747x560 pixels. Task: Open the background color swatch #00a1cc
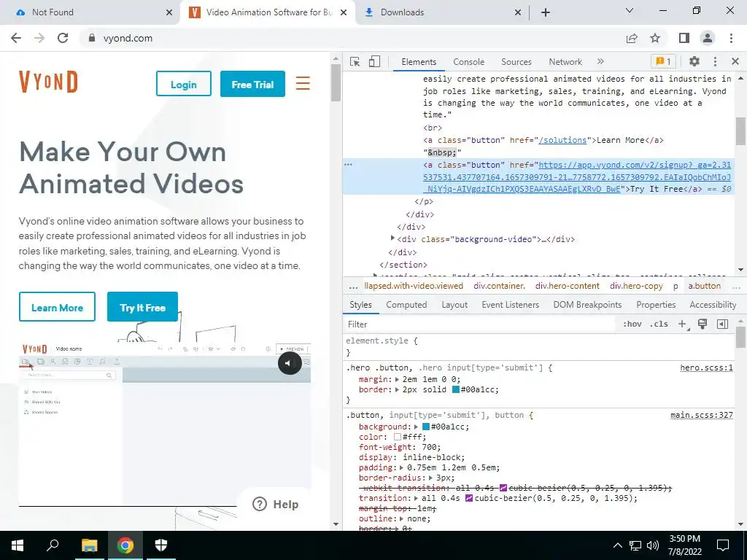click(426, 427)
